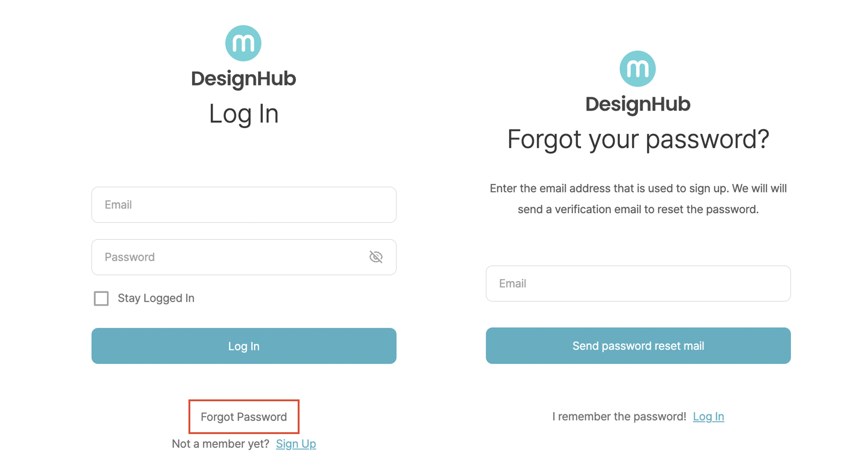This screenshot has height=471, width=868.
Task: Click the verification email instruction paragraph
Action: (638, 199)
